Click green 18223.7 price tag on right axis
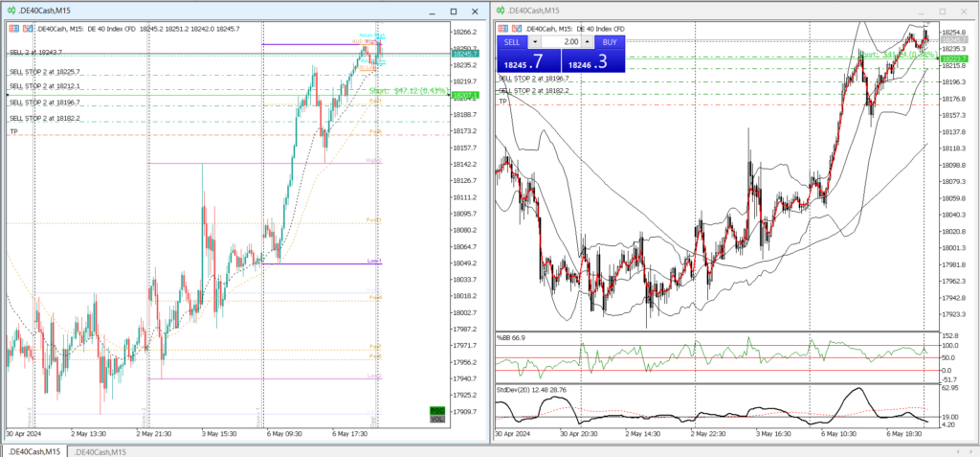Viewport: 980px width, 457px height. [954, 58]
